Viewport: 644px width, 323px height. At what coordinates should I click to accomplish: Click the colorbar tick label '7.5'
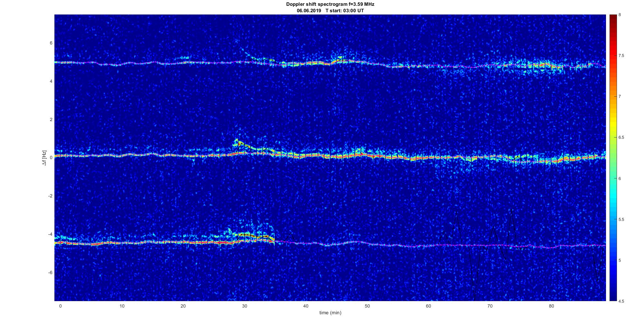tap(621, 56)
